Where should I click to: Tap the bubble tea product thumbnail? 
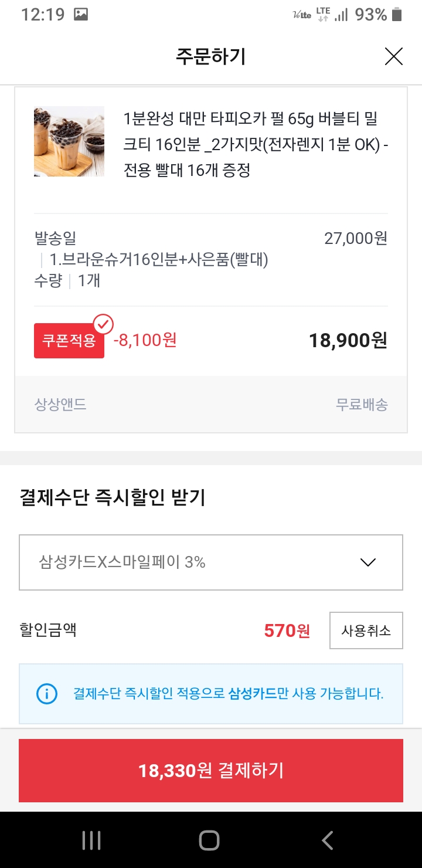click(x=69, y=141)
